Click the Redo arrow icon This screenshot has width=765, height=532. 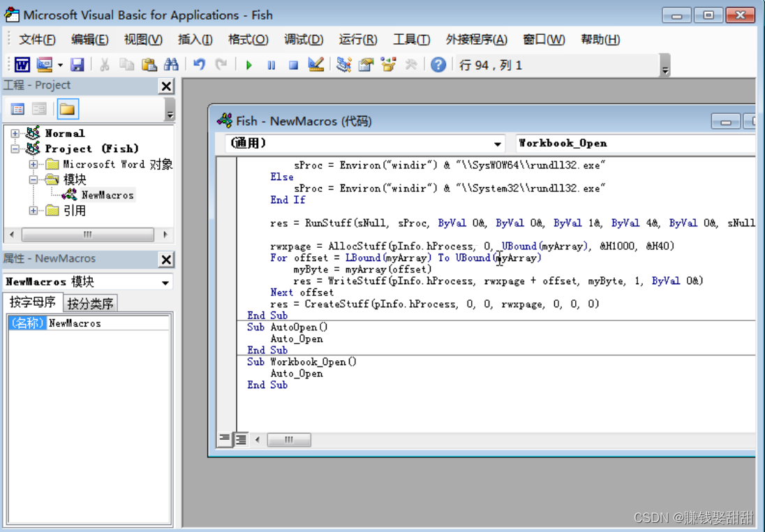(x=221, y=64)
